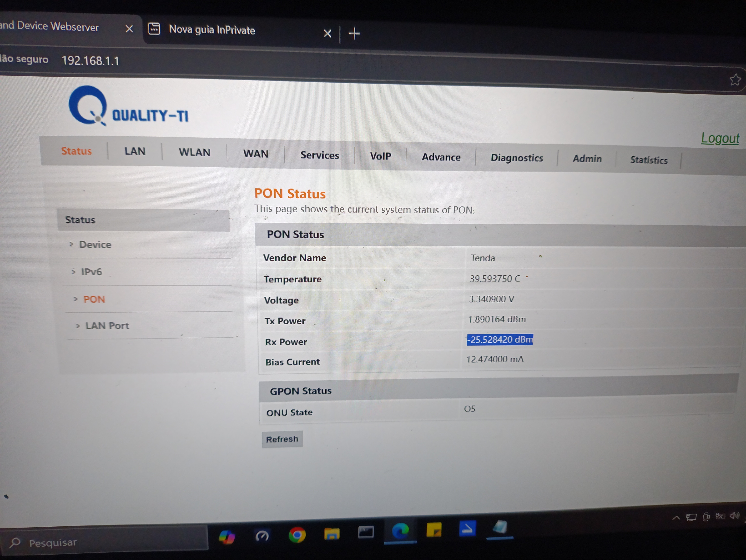Expand the IPv6 sidebar entry
Screen dimensions: 746x560
[x=91, y=272]
